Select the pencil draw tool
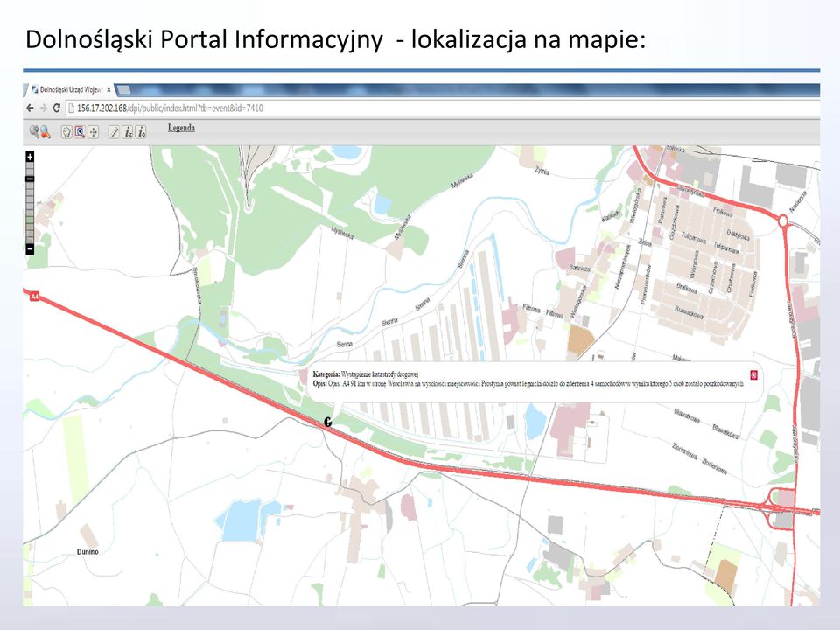 114,132
